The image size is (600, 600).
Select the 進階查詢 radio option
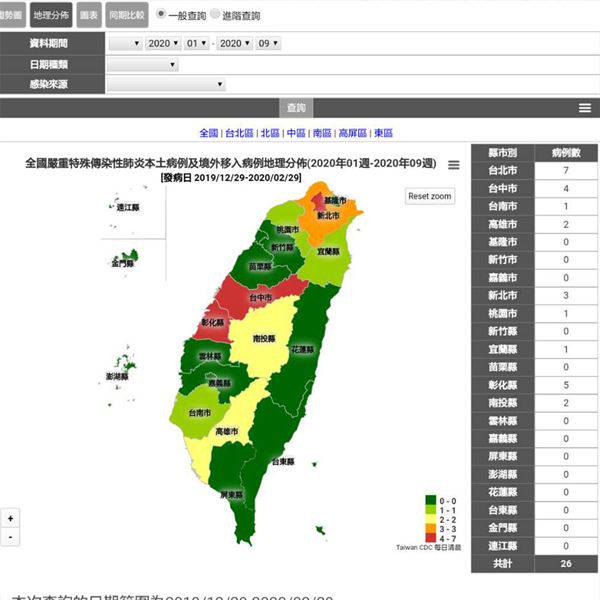coord(215,14)
